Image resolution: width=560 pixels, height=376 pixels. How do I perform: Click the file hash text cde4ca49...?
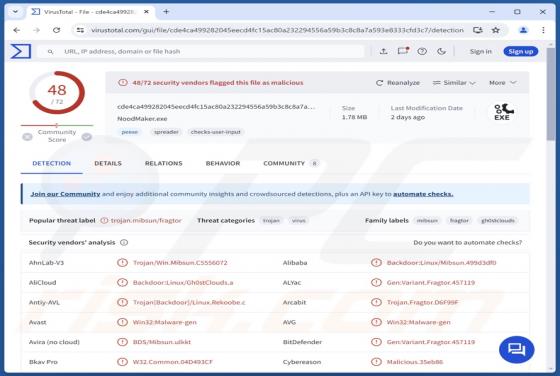(216, 107)
